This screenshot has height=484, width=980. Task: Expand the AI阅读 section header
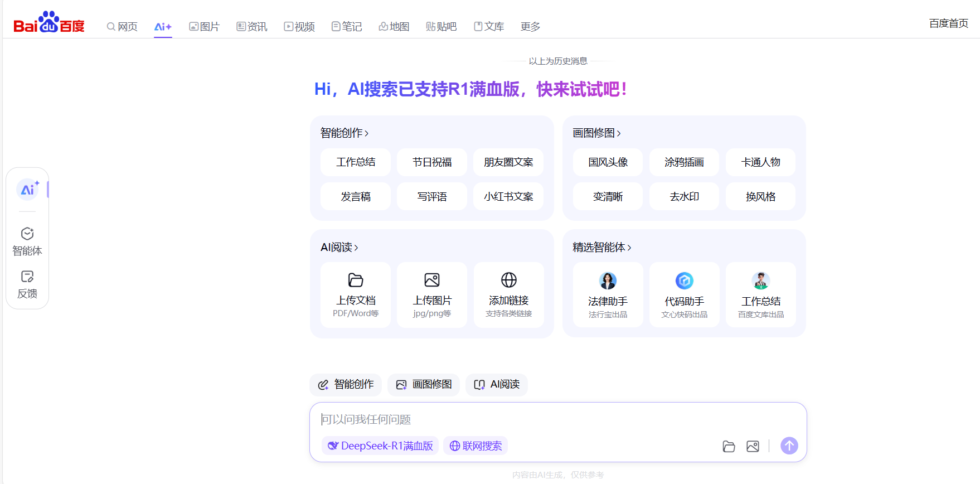click(339, 247)
